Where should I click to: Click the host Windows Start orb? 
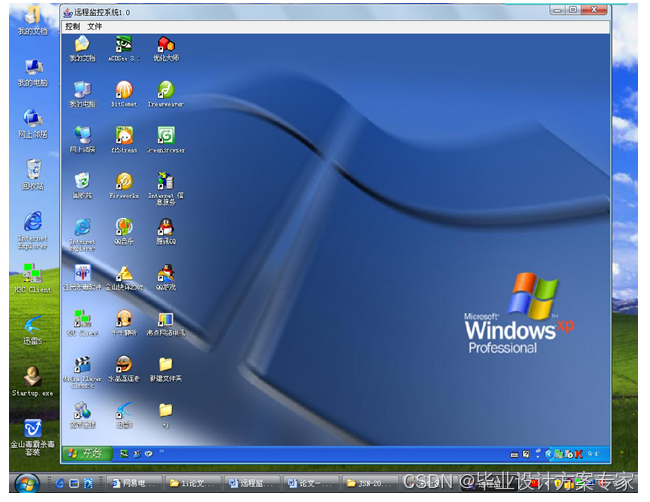pos(27,483)
